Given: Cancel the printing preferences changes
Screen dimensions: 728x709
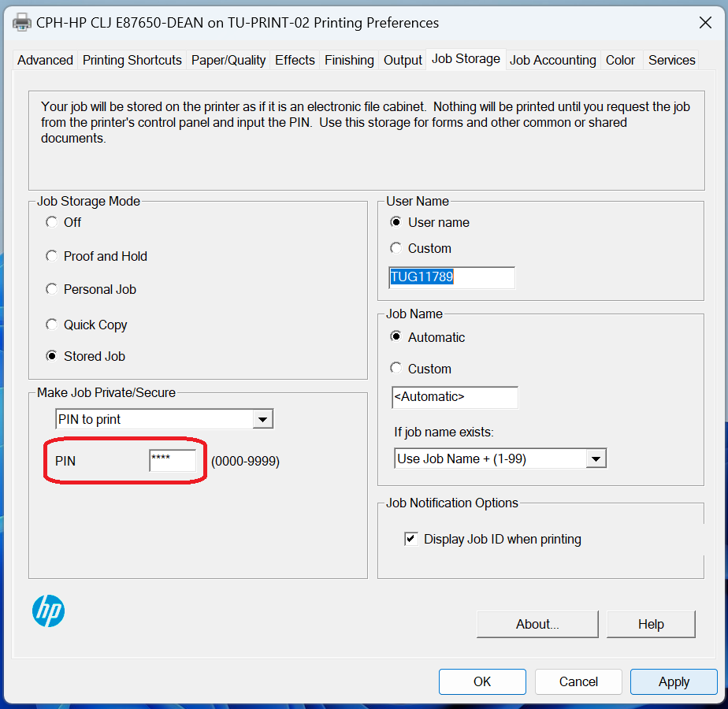Looking at the screenshot, I should pyautogui.click(x=578, y=681).
